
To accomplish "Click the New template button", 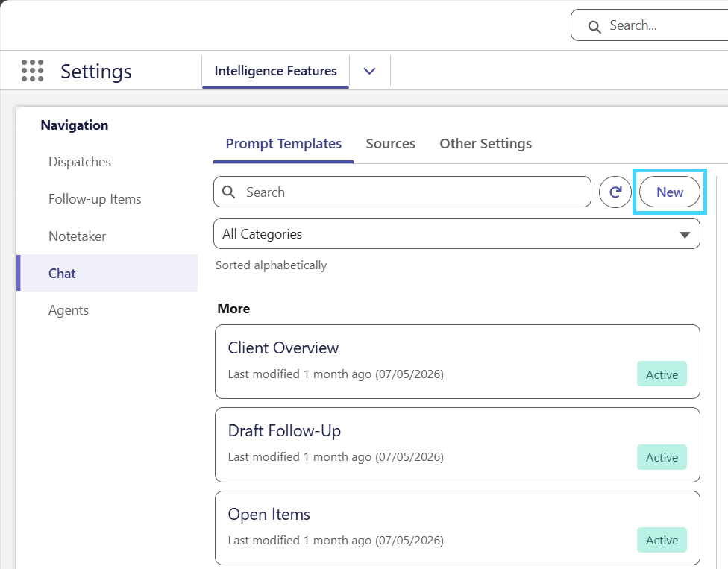I will coord(670,192).
